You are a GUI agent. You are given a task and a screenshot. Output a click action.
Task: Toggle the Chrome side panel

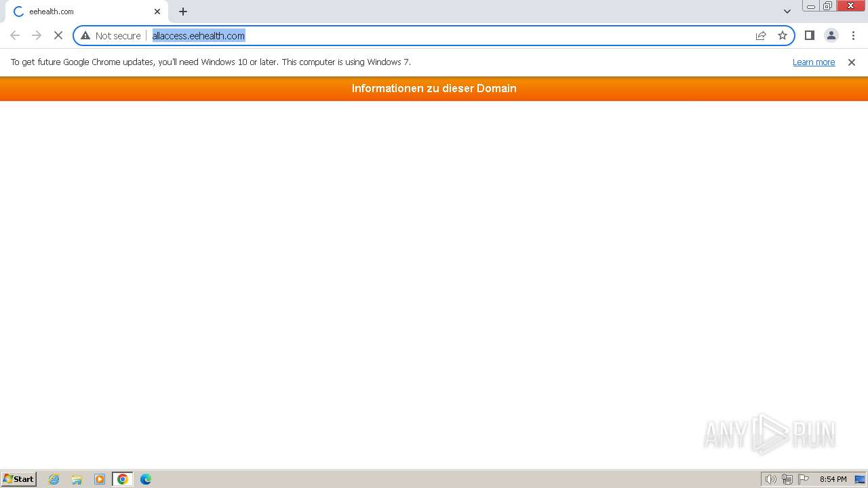click(810, 35)
